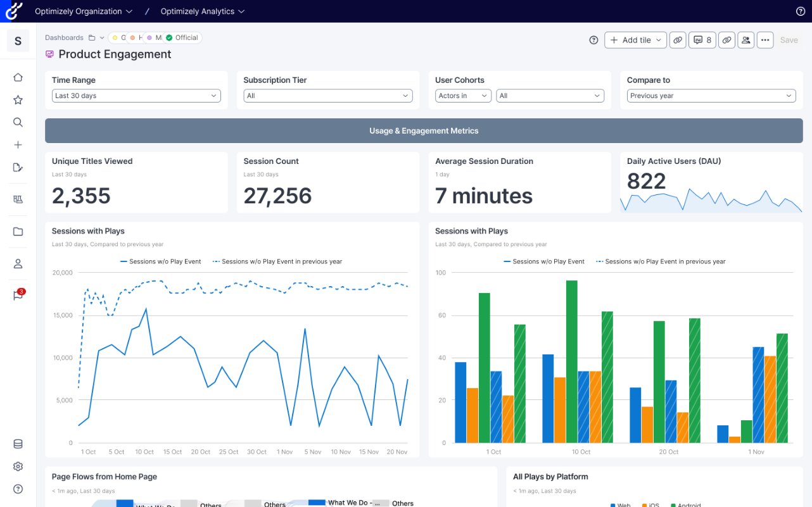
Task: Open the comments button showing 8
Action: (702, 40)
